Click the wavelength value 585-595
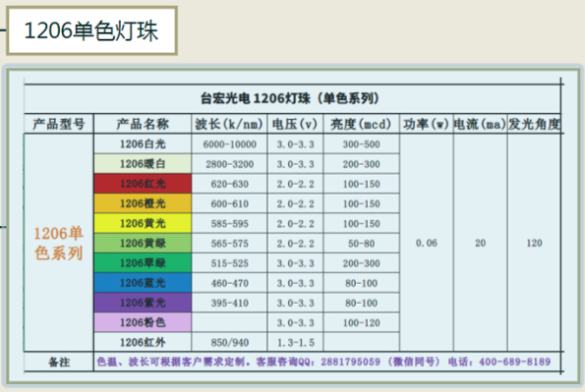 229,223
